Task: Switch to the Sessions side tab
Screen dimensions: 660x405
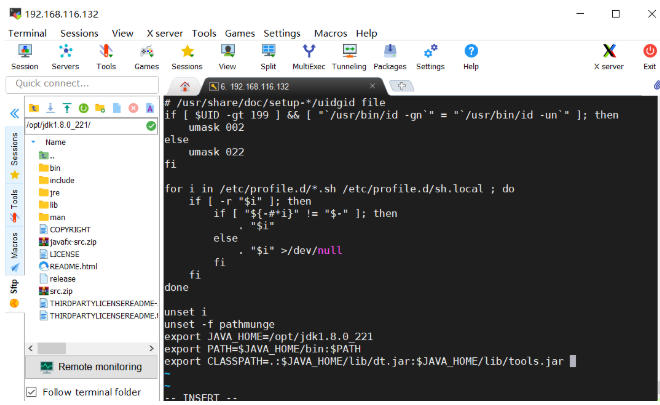Action: tap(15, 154)
